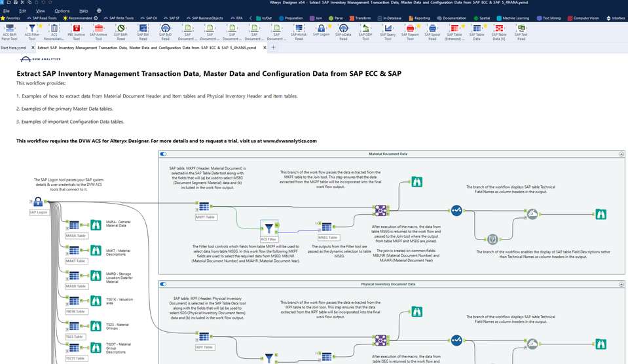Select the SAP Text Read tool

521,28
